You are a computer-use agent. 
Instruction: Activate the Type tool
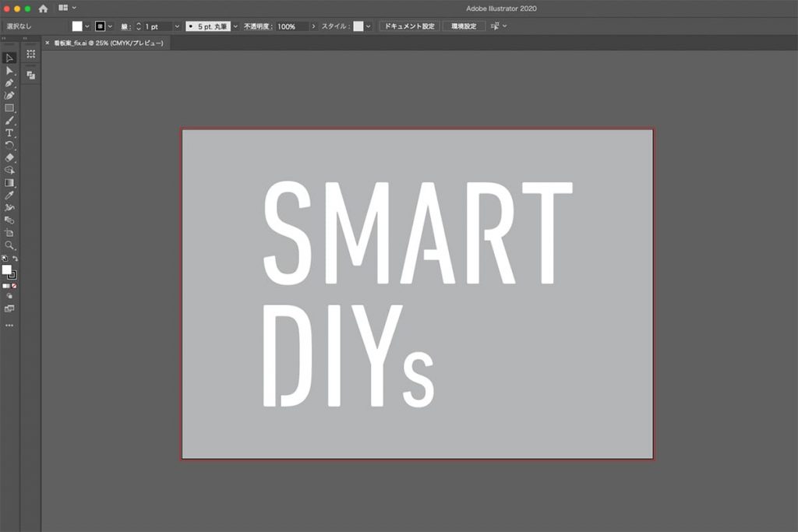click(9, 132)
